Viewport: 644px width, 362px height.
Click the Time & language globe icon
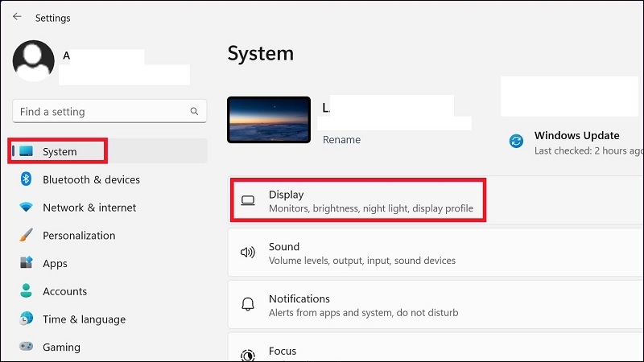pos(26,319)
